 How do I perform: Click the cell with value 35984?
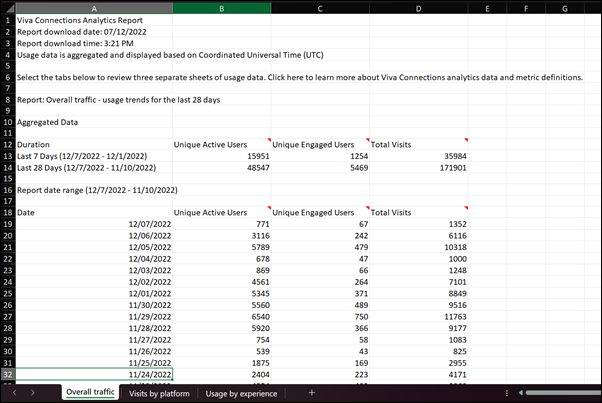click(418, 156)
